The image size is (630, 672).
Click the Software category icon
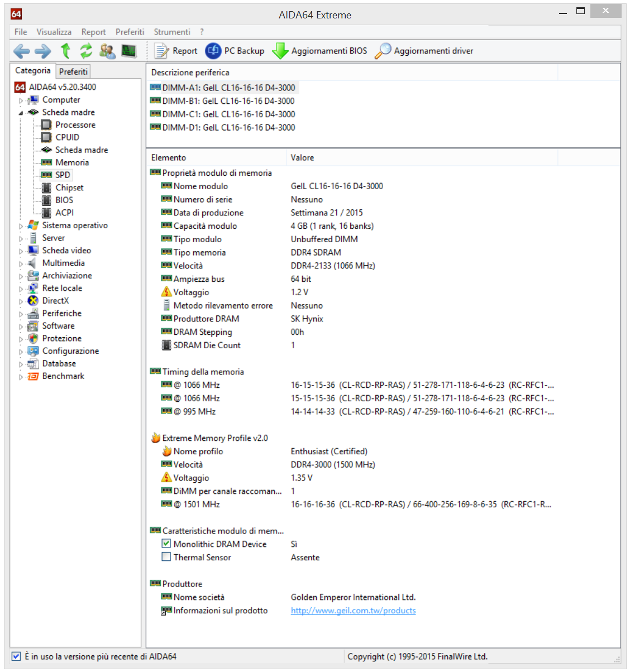[33, 326]
